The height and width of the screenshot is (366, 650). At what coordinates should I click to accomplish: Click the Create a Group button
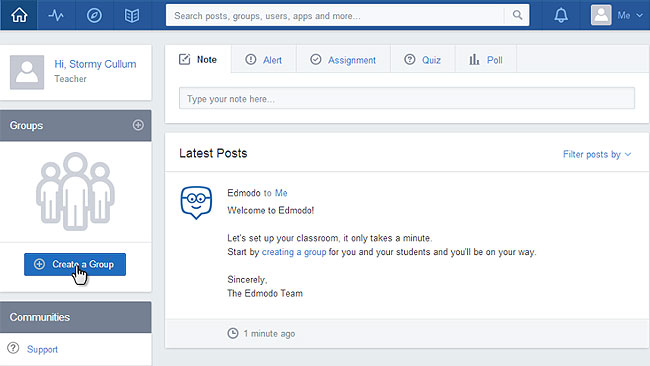[x=75, y=264]
